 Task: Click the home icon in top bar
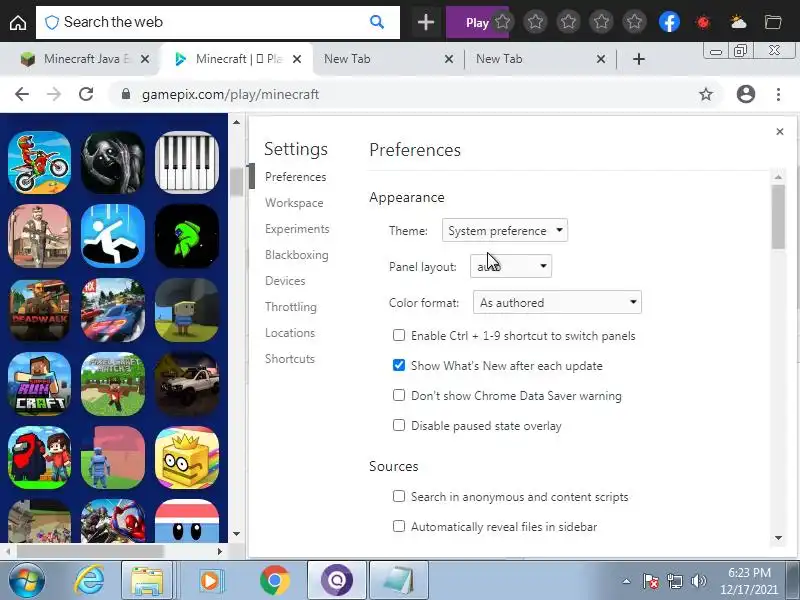point(18,22)
